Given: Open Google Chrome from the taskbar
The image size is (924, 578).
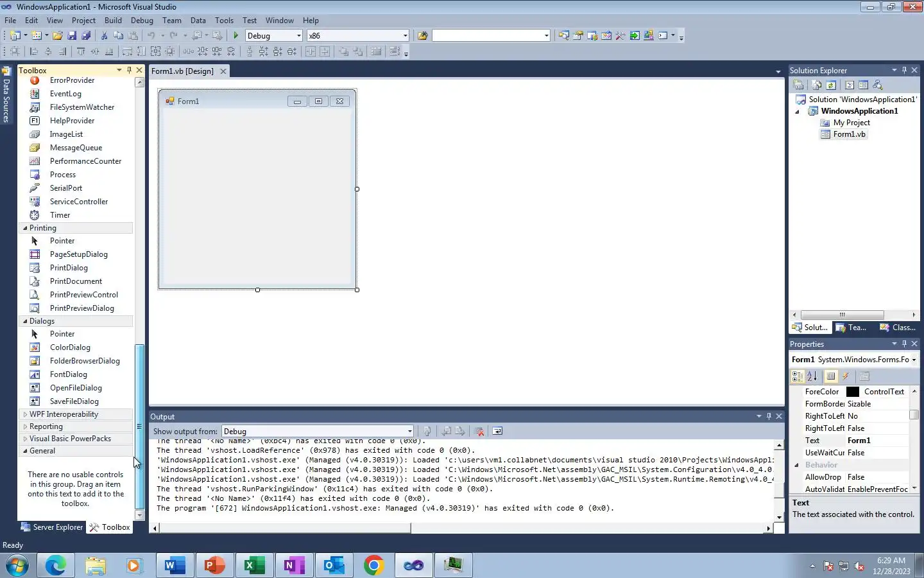Looking at the screenshot, I should pyautogui.click(x=373, y=566).
